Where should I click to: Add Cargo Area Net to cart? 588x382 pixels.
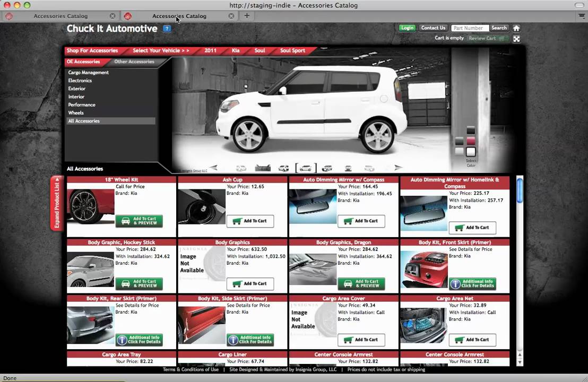(472, 340)
